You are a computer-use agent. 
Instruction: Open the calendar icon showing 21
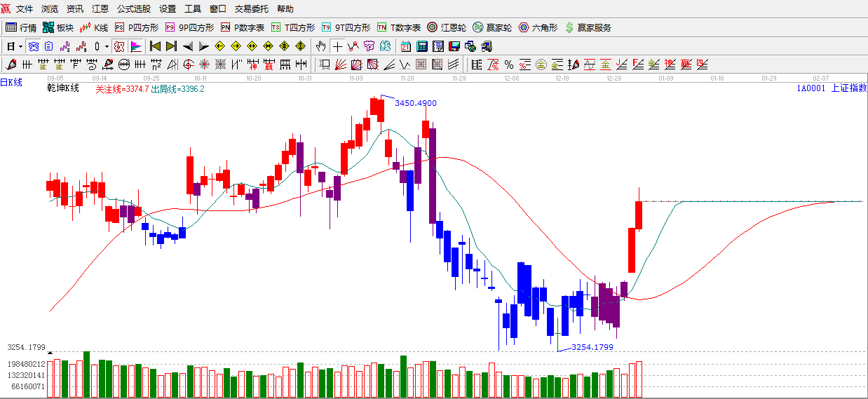click(x=406, y=46)
